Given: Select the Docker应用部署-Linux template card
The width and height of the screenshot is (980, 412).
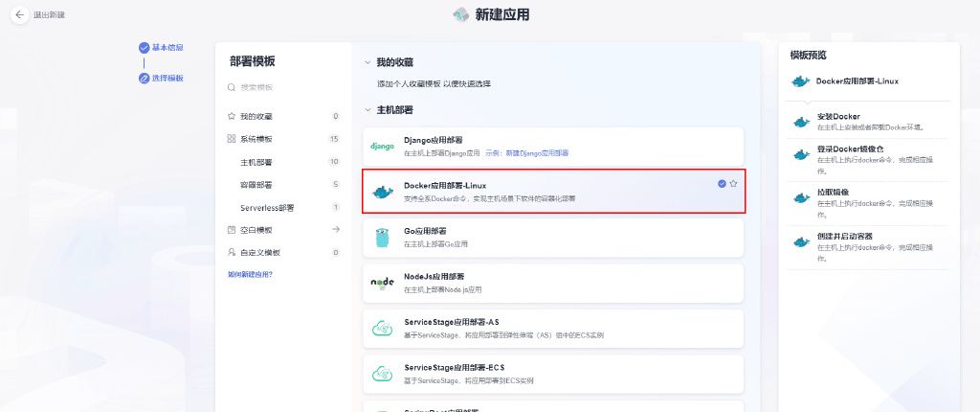Looking at the screenshot, I should click(553, 192).
